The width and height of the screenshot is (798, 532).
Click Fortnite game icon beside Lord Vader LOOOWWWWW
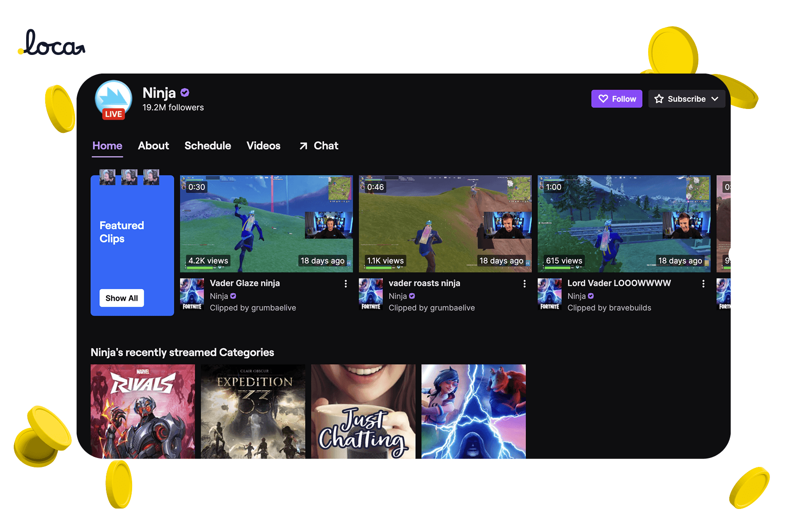point(550,294)
